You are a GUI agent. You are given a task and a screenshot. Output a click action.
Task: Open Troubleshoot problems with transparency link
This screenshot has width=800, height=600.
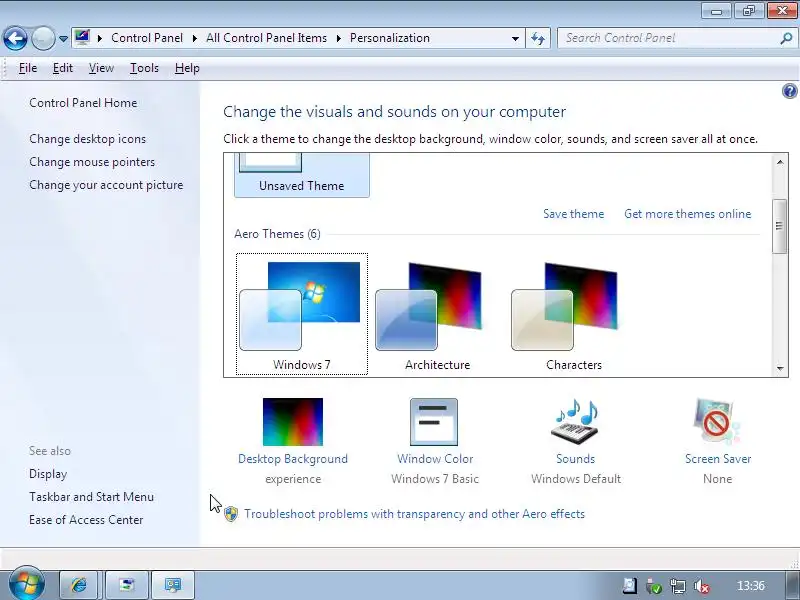[414, 514]
